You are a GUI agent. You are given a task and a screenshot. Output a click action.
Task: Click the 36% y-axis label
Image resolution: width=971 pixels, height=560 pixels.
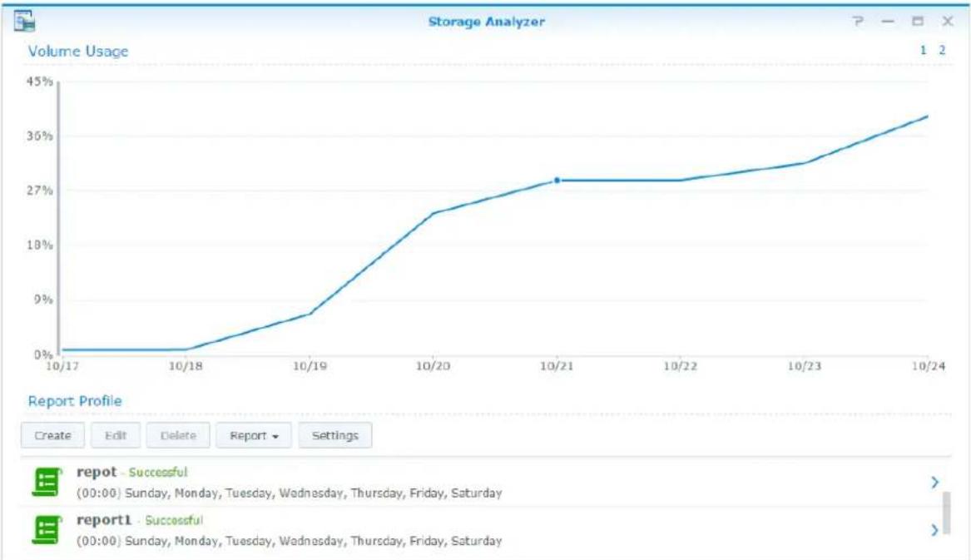click(x=40, y=136)
